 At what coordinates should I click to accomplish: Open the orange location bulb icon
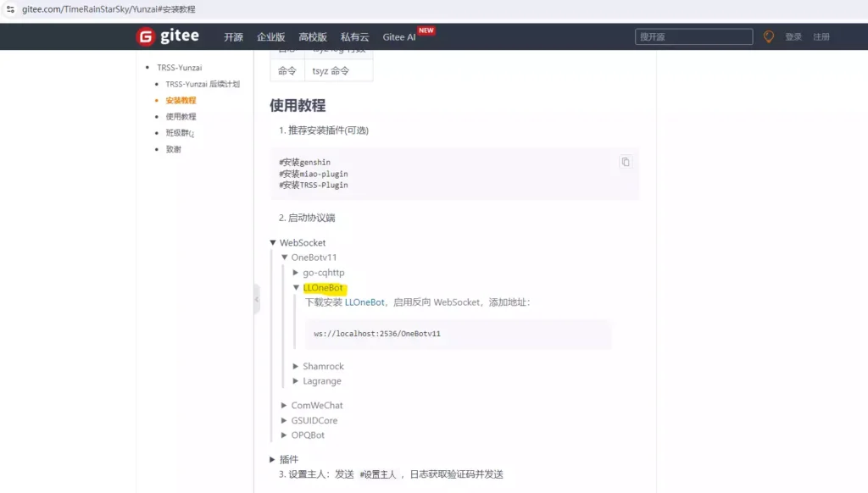click(x=768, y=36)
